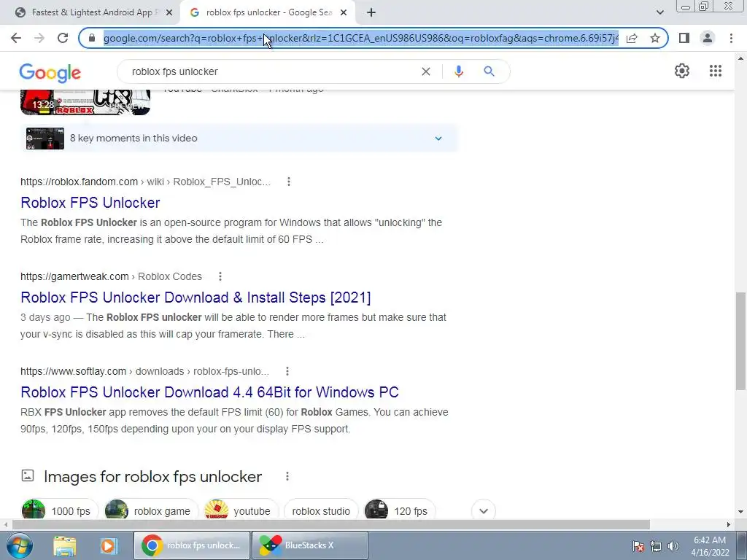The image size is (747, 560).
Task: Bookmark this page with the star icon
Action: click(655, 38)
